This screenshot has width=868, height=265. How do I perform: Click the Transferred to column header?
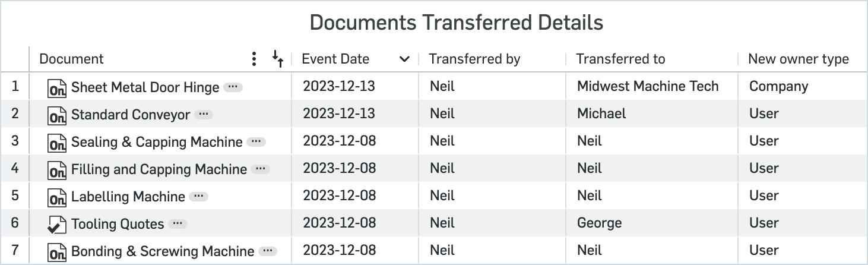tap(620, 59)
